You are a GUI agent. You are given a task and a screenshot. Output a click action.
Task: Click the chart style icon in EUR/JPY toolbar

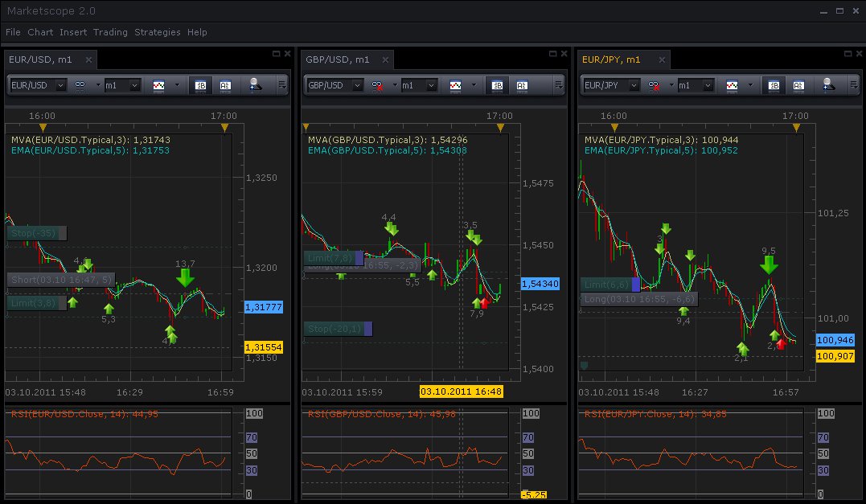tap(733, 85)
